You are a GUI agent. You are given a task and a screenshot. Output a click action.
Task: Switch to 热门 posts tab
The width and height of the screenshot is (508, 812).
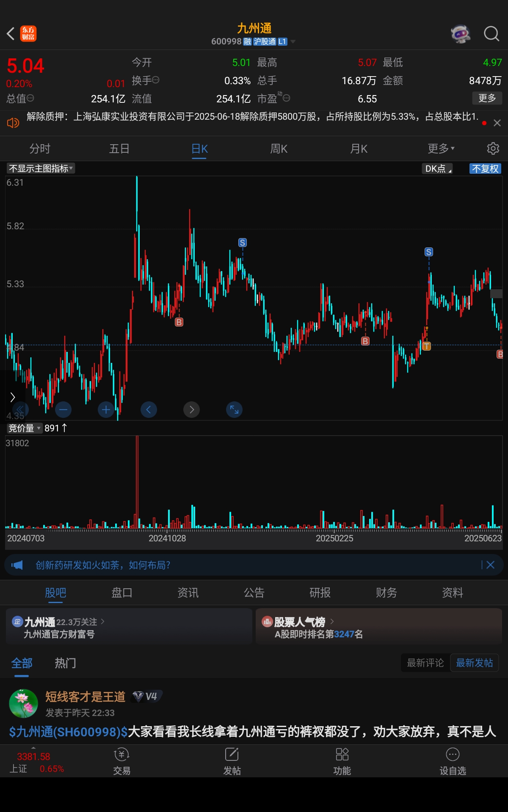66,663
